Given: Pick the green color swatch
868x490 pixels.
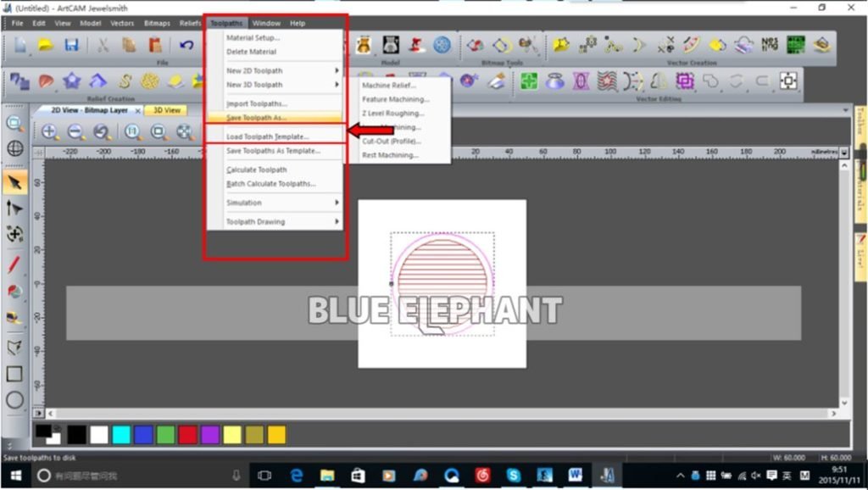Looking at the screenshot, I should coord(165,435).
